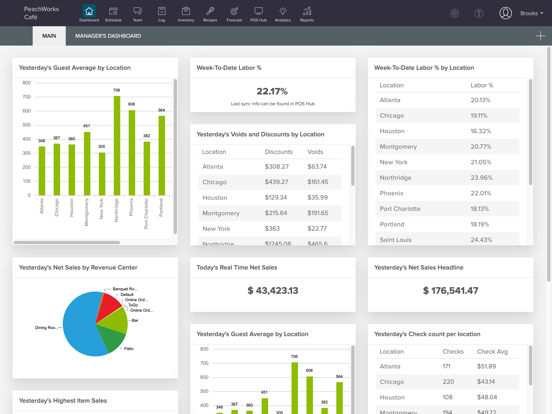Switch to the MANAGER'S DASHBOARD tab
The image size is (552, 414).
108,36
